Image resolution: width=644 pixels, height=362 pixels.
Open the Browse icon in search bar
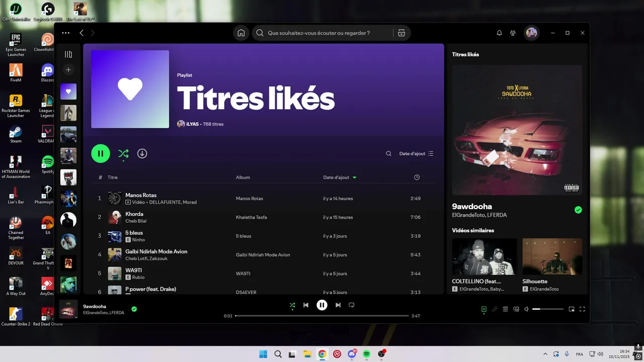point(401,33)
